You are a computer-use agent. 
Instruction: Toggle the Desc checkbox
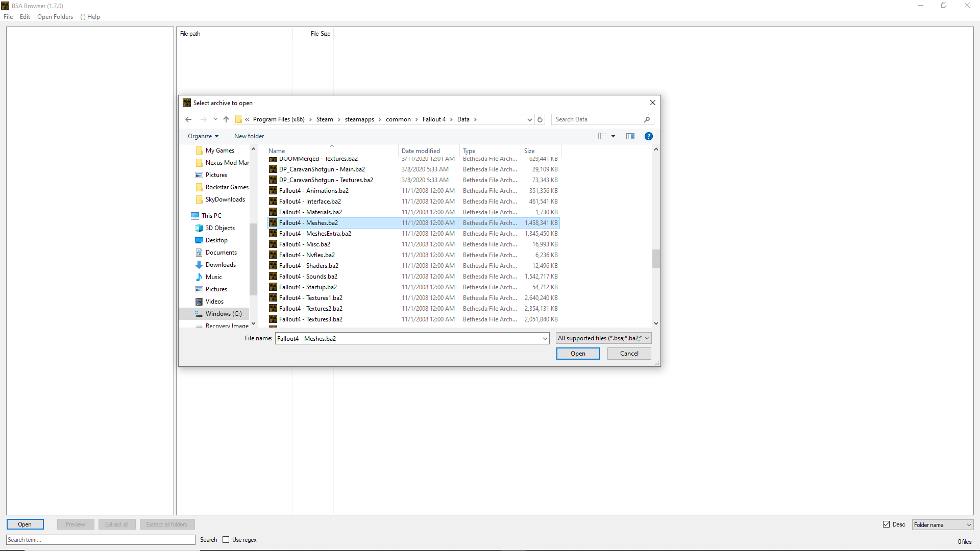886,524
